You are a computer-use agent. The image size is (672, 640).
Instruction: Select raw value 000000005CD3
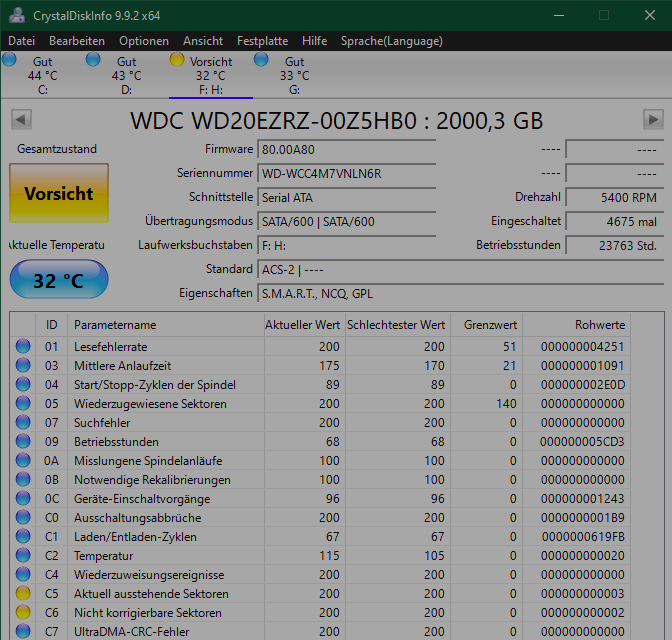[582, 442]
